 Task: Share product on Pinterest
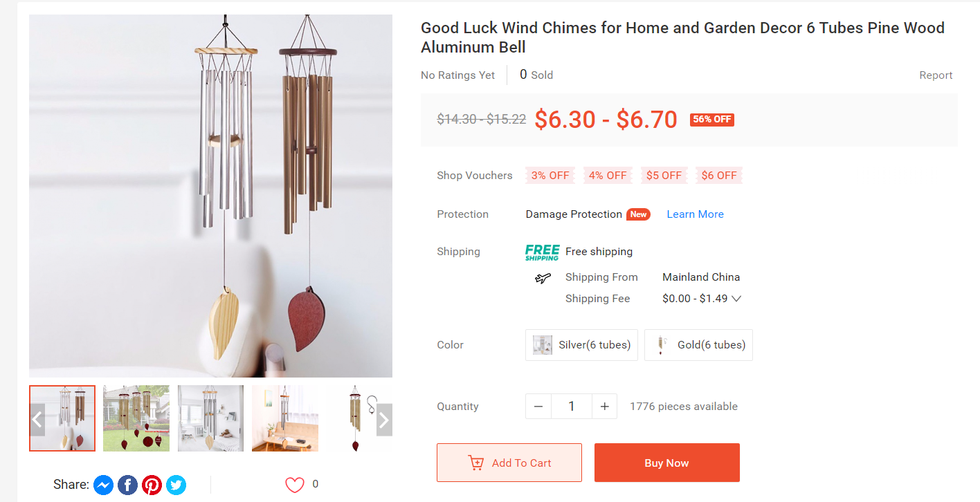coord(152,485)
